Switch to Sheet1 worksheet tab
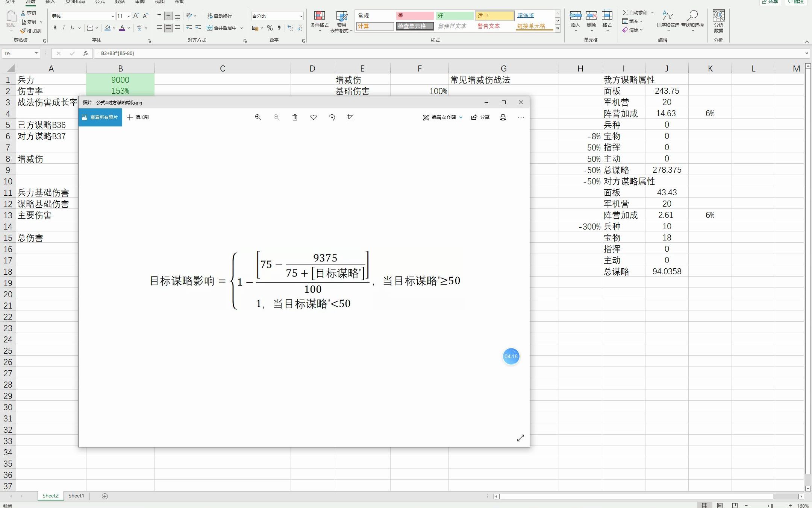This screenshot has height=508, width=812. pyautogui.click(x=76, y=496)
